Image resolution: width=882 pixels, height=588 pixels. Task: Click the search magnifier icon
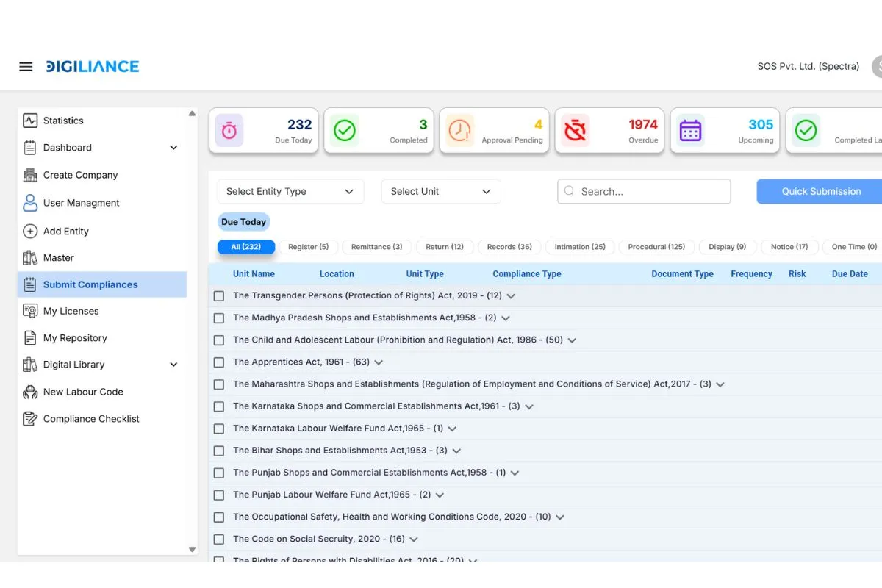coord(569,191)
